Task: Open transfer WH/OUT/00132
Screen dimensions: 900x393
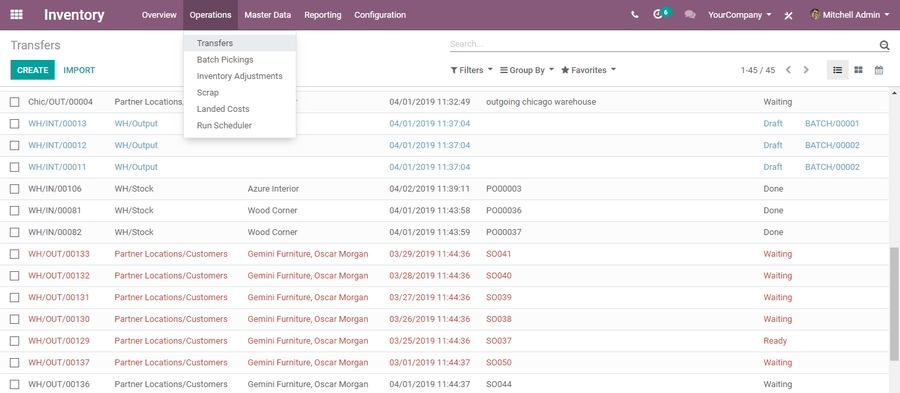Action: (x=59, y=276)
